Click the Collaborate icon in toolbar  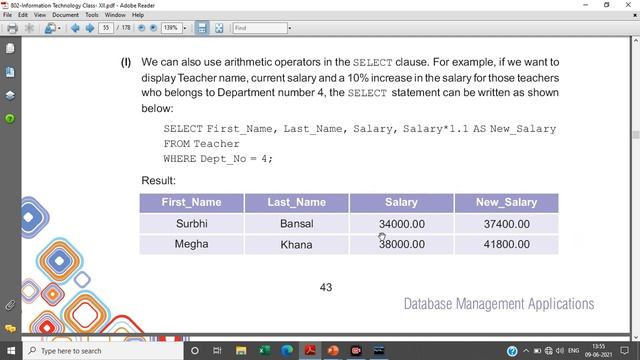[x=50, y=28]
